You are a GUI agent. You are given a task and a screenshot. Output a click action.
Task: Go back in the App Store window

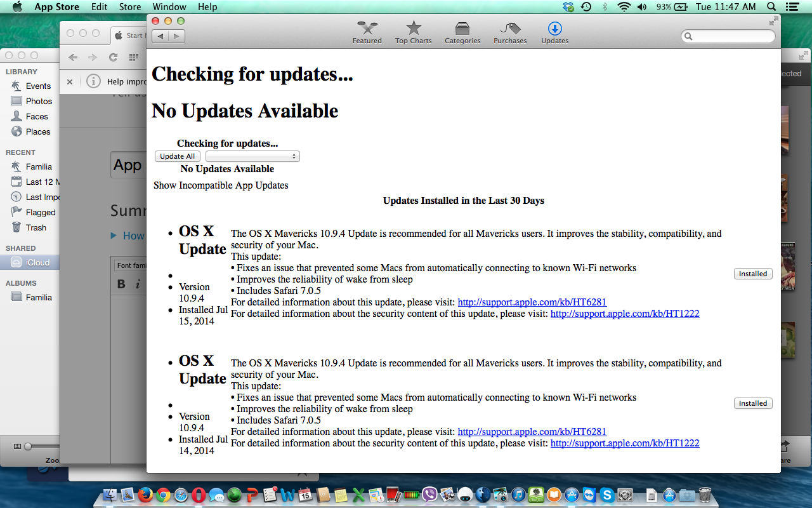pyautogui.click(x=161, y=36)
